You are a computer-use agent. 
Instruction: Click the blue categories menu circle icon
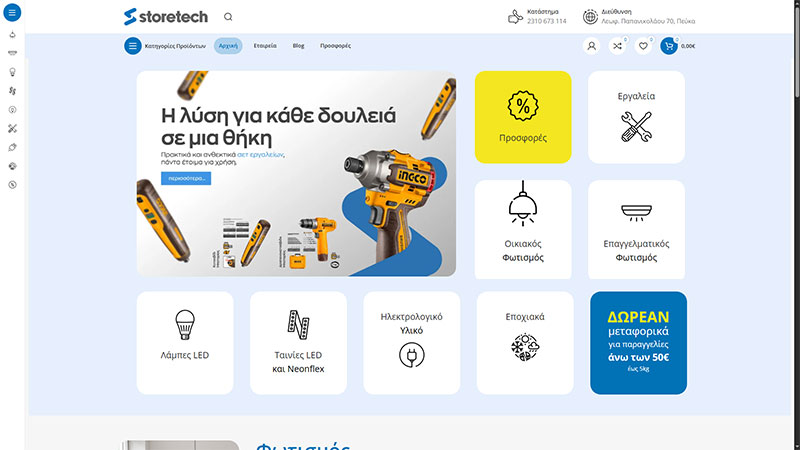133,46
